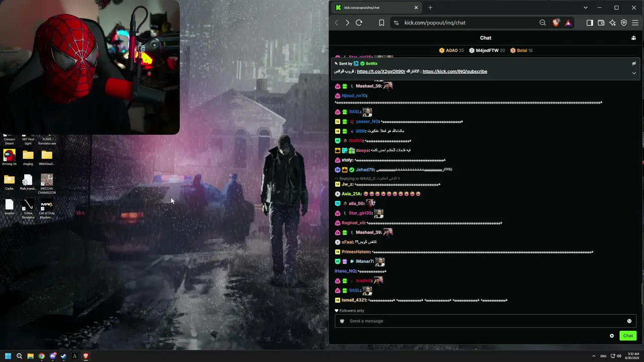This screenshot has height=362, width=644.
Task: Click username Raghad_xii in chat
Action: pos(353,223)
